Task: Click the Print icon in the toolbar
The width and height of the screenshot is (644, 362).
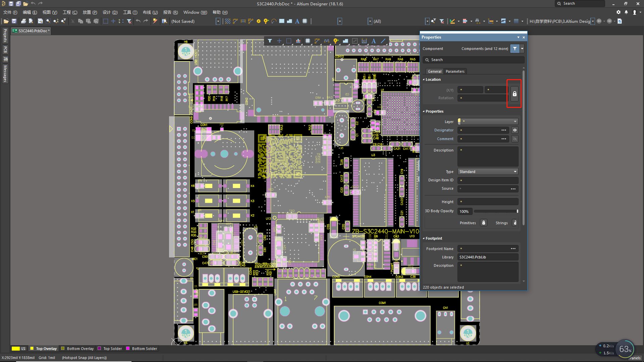Action: pyautogui.click(x=23, y=21)
